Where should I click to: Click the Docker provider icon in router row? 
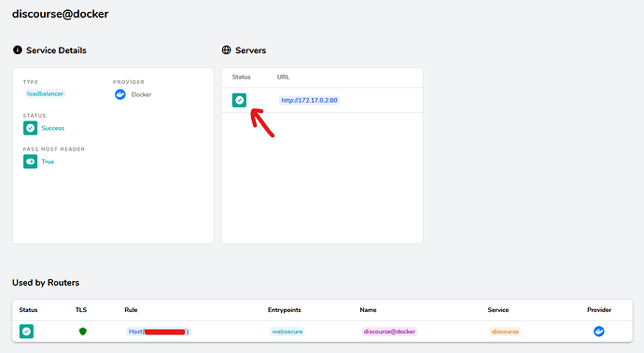click(x=599, y=332)
